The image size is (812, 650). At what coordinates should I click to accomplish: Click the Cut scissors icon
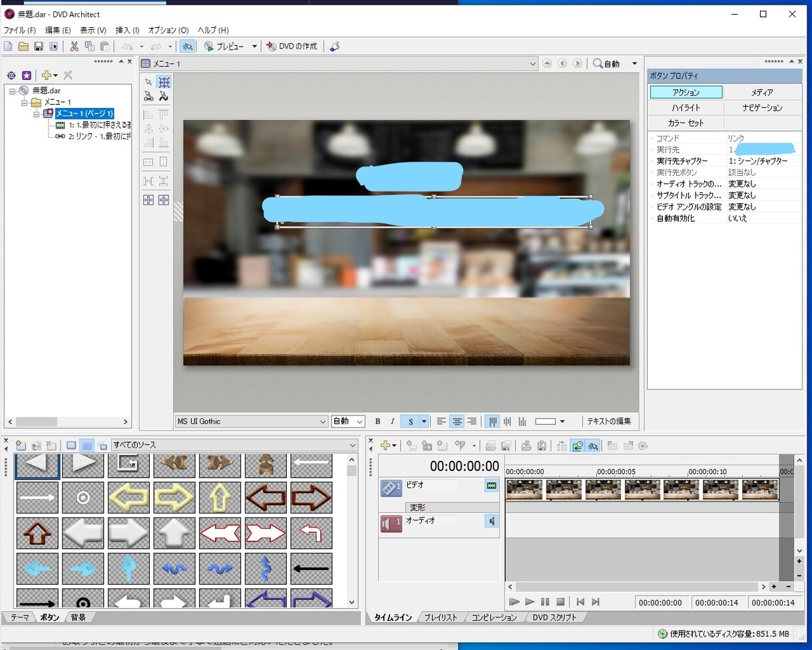[74, 47]
